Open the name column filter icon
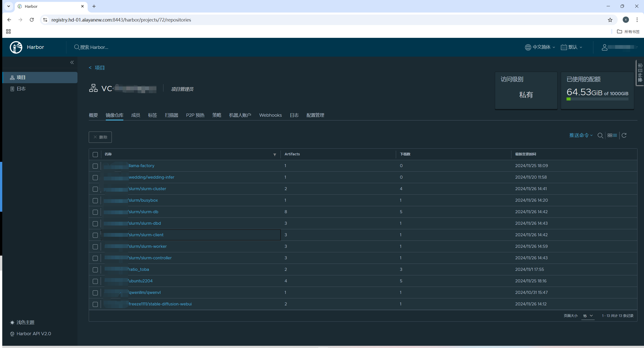The image size is (644, 348). coord(274,155)
